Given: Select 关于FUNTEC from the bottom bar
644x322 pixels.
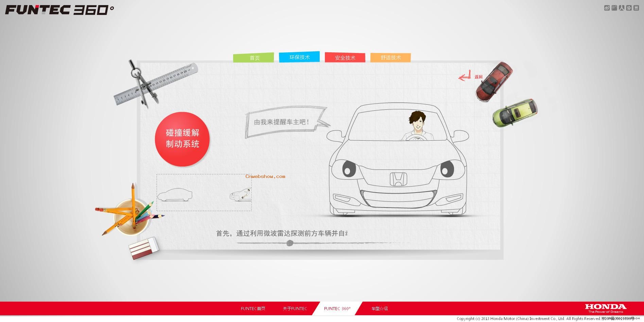Looking at the screenshot, I should point(295,308).
